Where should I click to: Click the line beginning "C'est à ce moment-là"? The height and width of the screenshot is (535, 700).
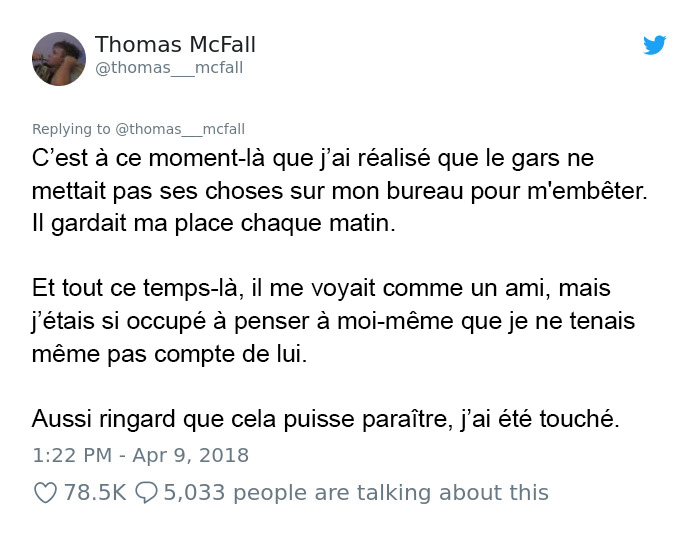tap(313, 158)
